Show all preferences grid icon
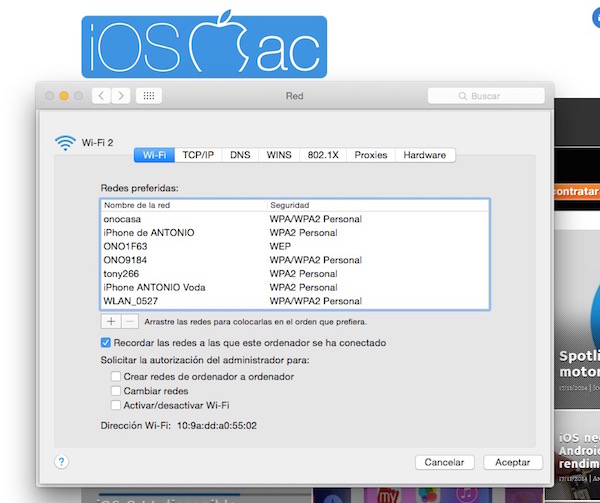Image resolution: width=600 pixels, height=503 pixels. coord(149,96)
